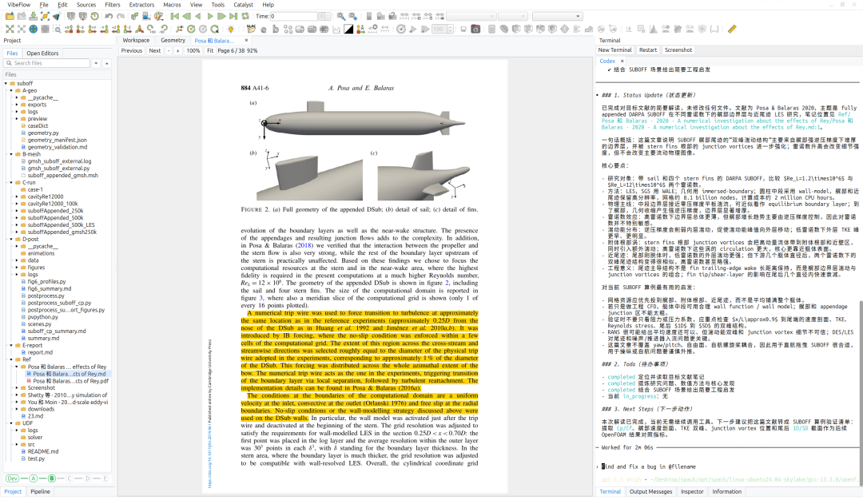863x504 pixels.
Task: Open the rightmost toolbar combo box
Action: 558,17
